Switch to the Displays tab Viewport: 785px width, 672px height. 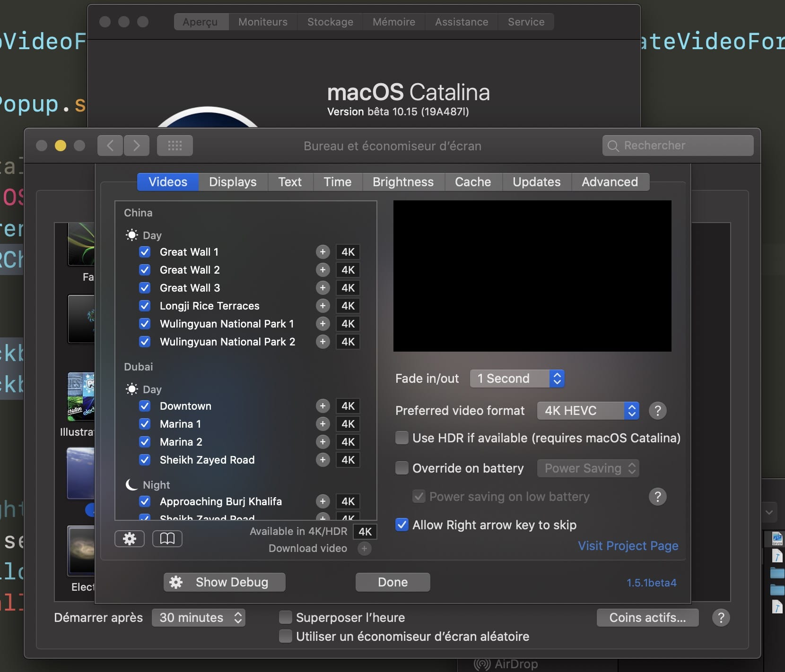point(233,182)
